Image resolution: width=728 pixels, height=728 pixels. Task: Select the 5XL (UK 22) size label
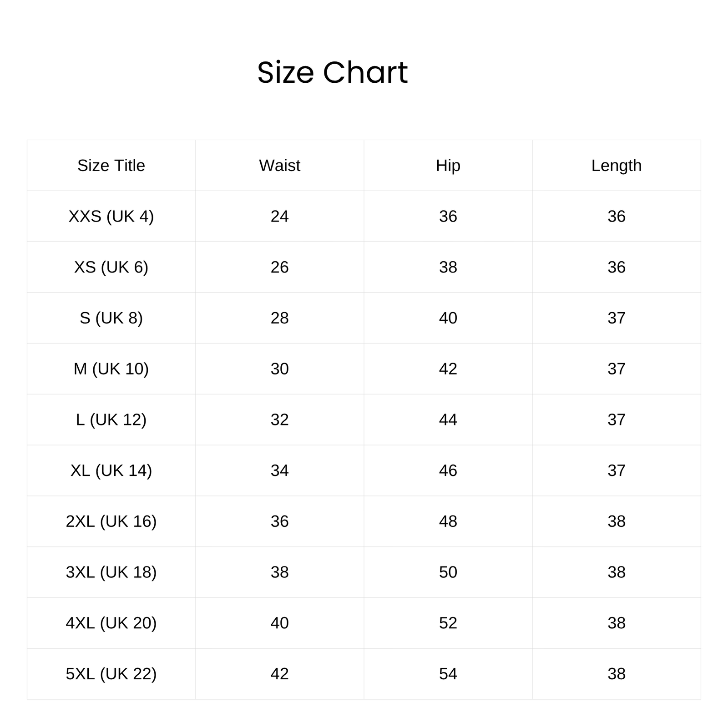pos(111,674)
